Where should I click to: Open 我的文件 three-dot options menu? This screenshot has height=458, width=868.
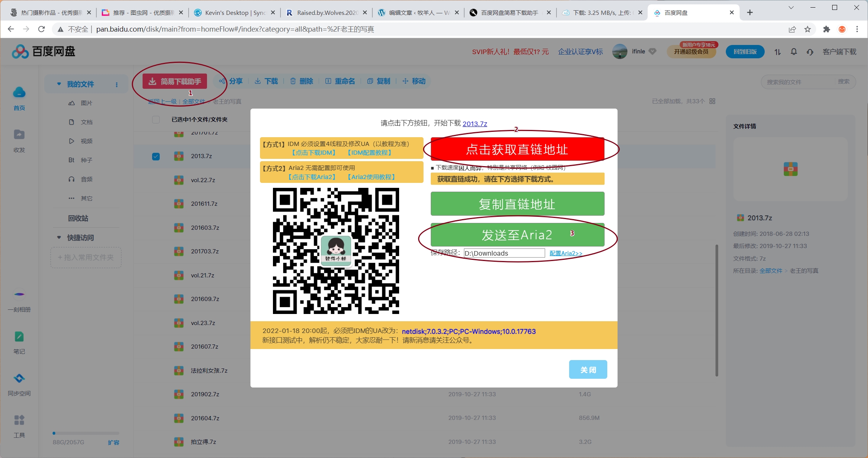pyautogui.click(x=117, y=85)
